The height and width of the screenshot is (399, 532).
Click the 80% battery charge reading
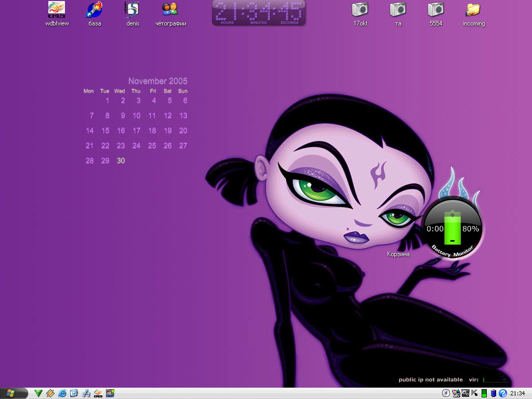click(471, 229)
